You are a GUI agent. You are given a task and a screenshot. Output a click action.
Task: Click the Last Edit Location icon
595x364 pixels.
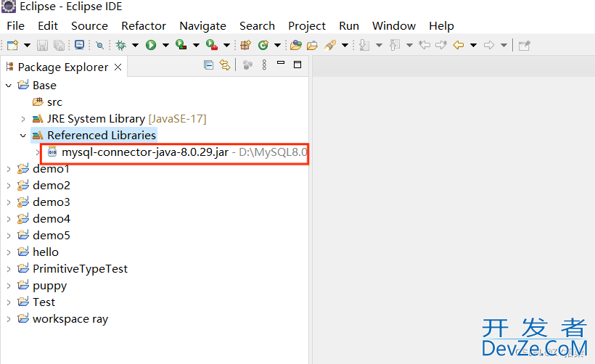(x=424, y=45)
